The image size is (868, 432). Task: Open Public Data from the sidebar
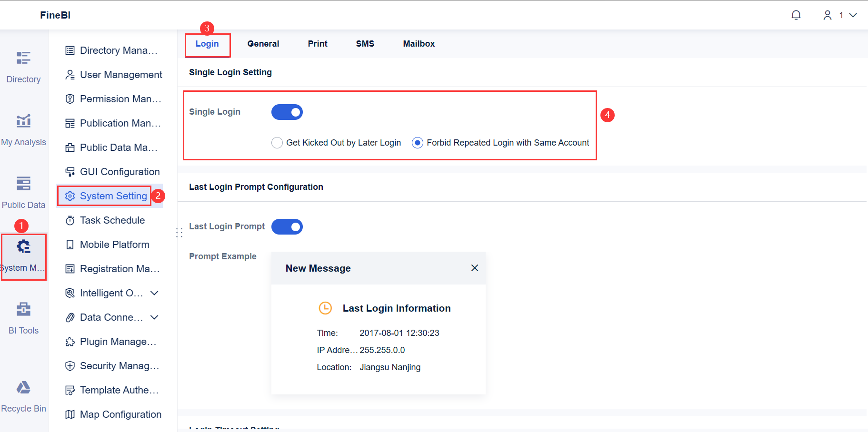click(23, 192)
